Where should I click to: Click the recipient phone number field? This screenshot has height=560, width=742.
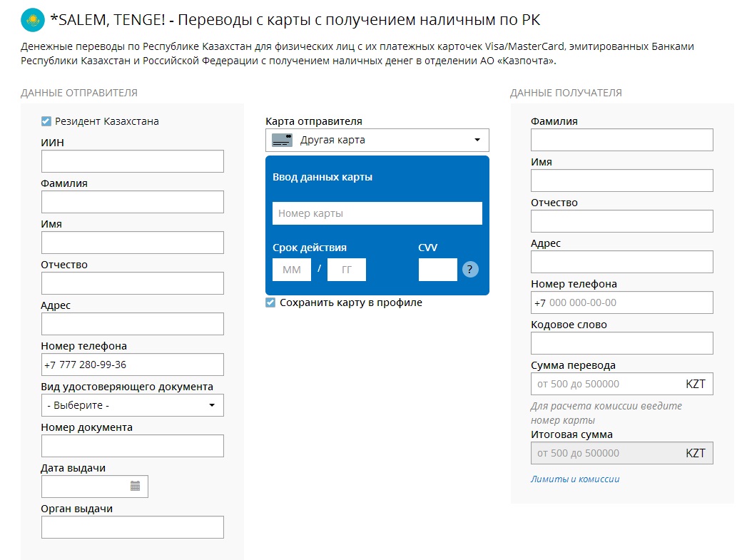click(621, 302)
